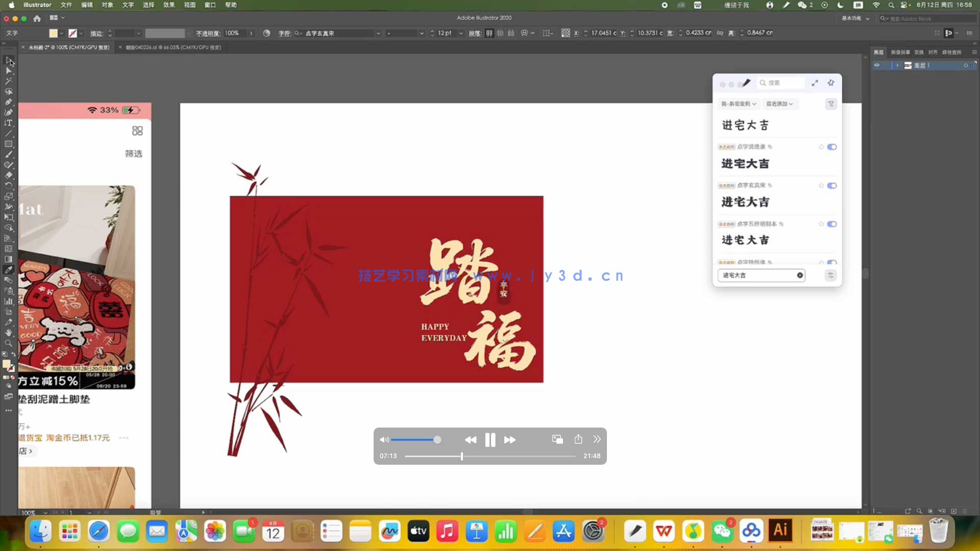
Task: Open the 窗口 menu in the menu bar
Action: [x=210, y=5]
